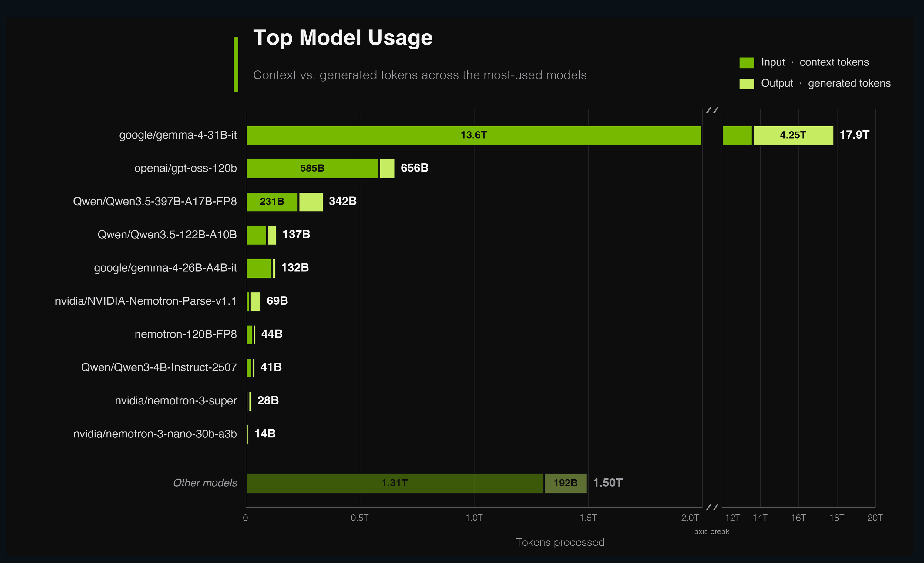Image resolution: width=924 pixels, height=563 pixels.
Task: Click the 16T axis tick label
Action: (x=798, y=518)
